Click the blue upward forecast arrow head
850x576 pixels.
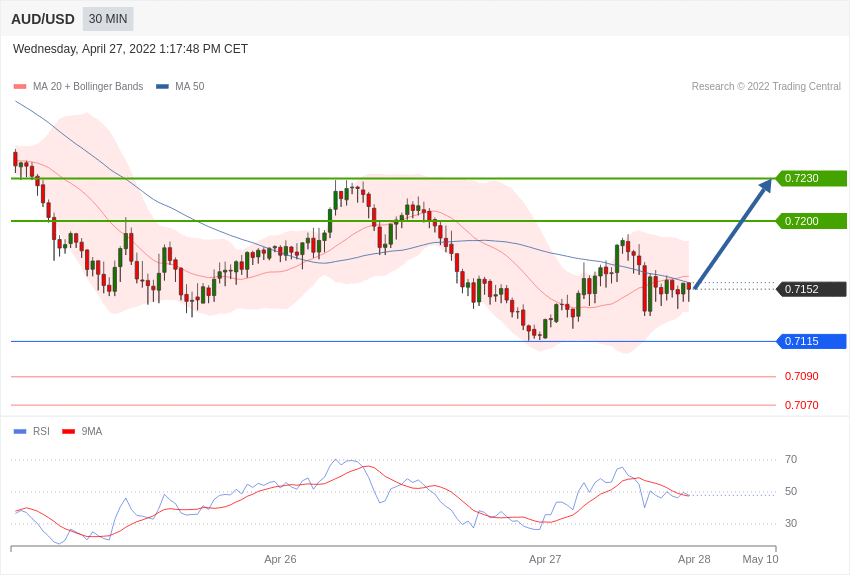point(767,185)
